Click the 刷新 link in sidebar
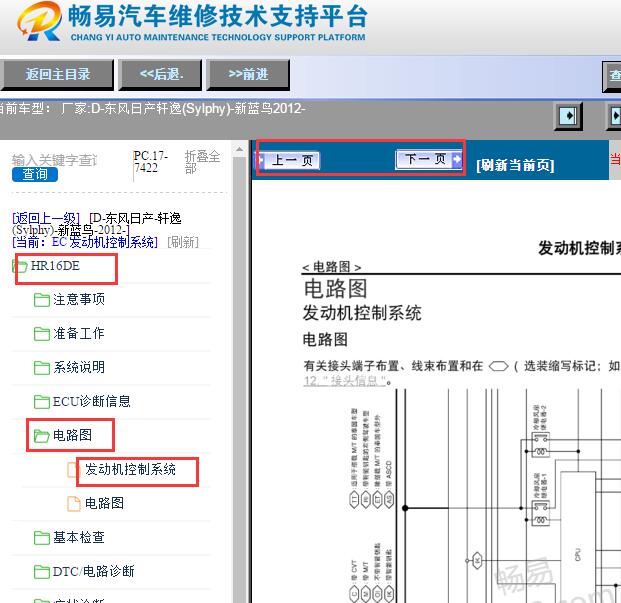The width and height of the screenshot is (621, 603). pos(183,242)
